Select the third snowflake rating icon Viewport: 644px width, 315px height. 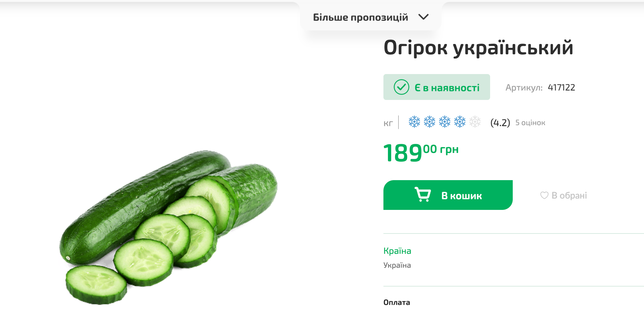click(x=445, y=122)
